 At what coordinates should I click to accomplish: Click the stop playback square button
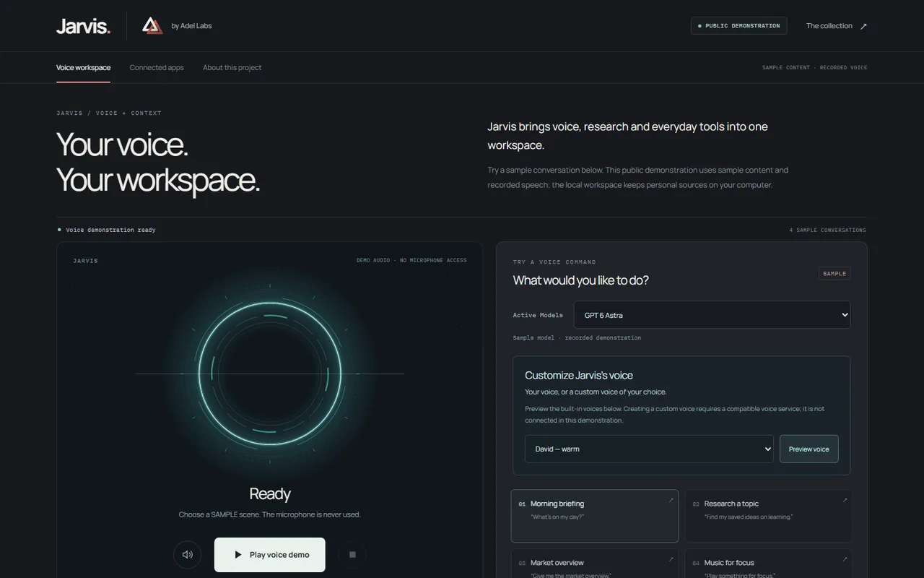point(352,555)
